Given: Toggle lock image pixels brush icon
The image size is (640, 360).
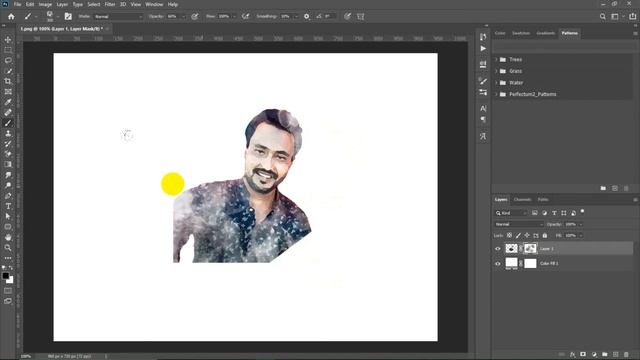Looking at the screenshot, I should [x=518, y=236].
